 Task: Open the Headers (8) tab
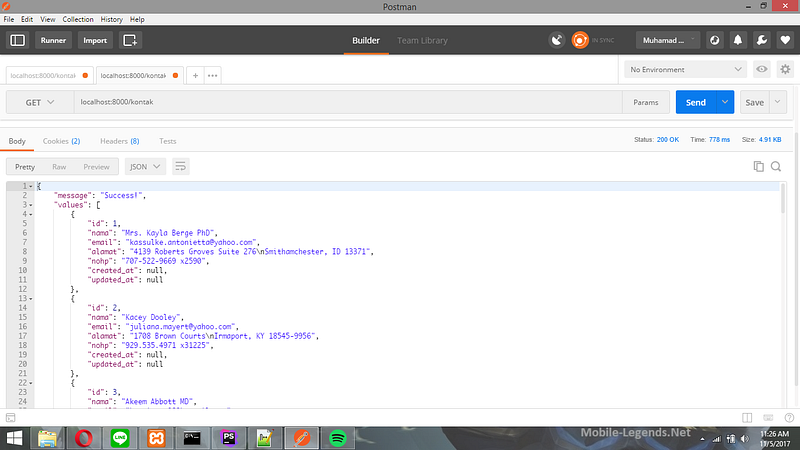pos(119,141)
